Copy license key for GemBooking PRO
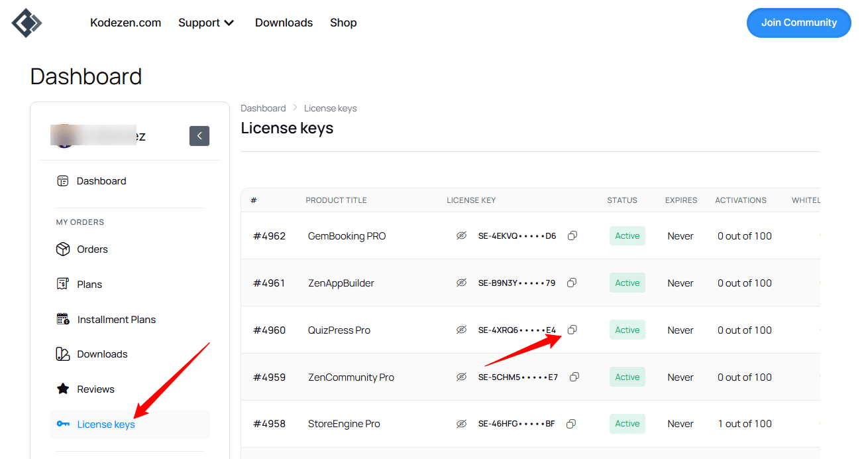868x459 pixels. coord(572,235)
